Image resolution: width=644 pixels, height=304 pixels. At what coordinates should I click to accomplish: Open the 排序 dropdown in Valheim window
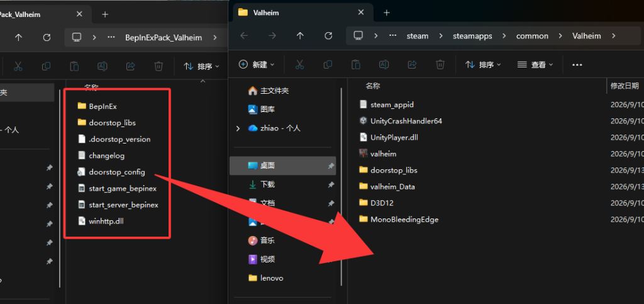point(483,64)
